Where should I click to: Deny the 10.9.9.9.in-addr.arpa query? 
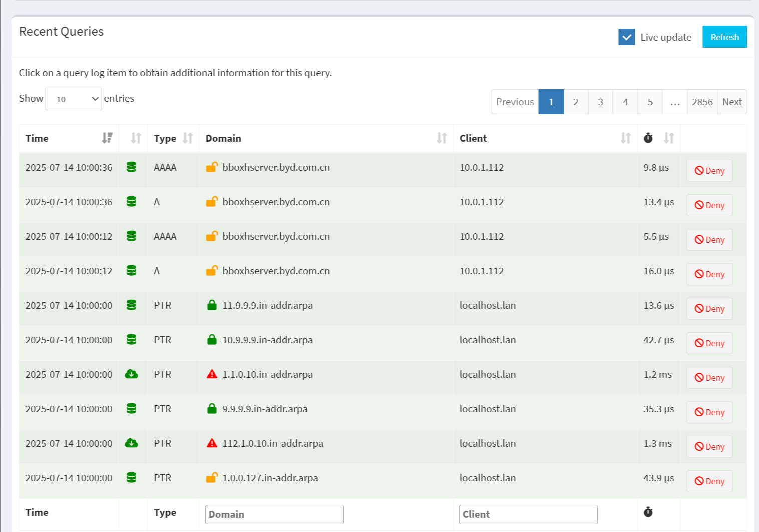coord(709,343)
